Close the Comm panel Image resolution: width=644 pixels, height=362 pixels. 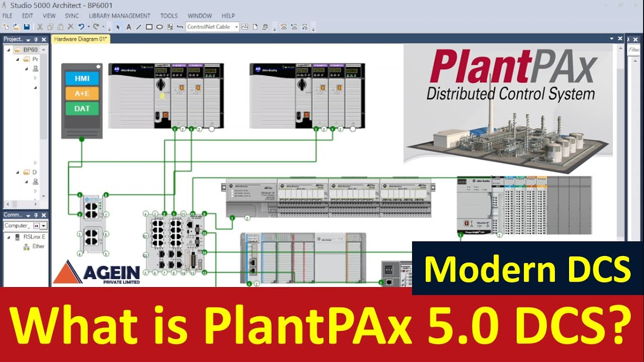click(x=43, y=215)
